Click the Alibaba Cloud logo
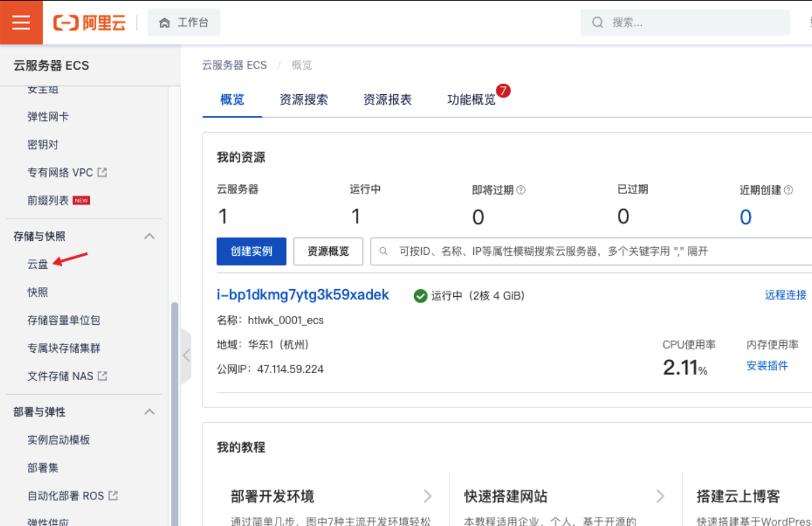Image resolution: width=812 pixels, height=526 pixels. point(89,23)
